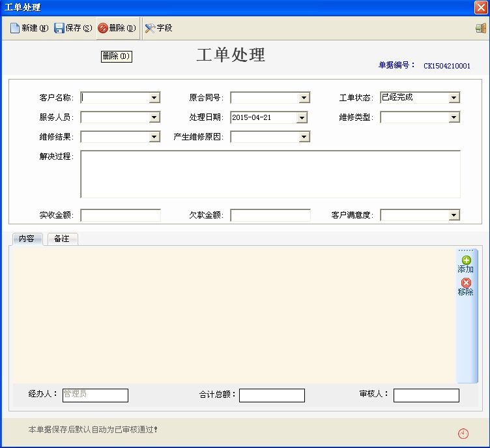490x448 pixels.
Task: Expand the 客户满意度 dropdown
Action: (454, 215)
